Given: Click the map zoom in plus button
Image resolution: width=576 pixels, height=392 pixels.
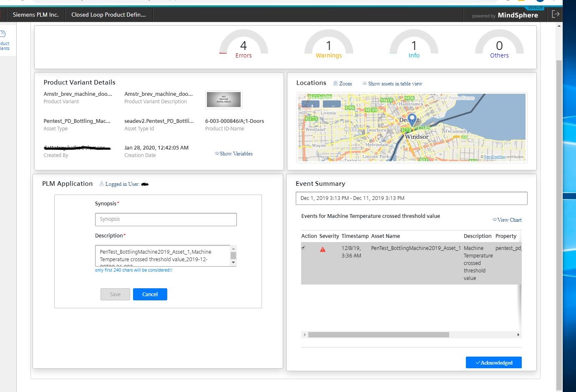Looking at the screenshot, I should (x=310, y=105).
